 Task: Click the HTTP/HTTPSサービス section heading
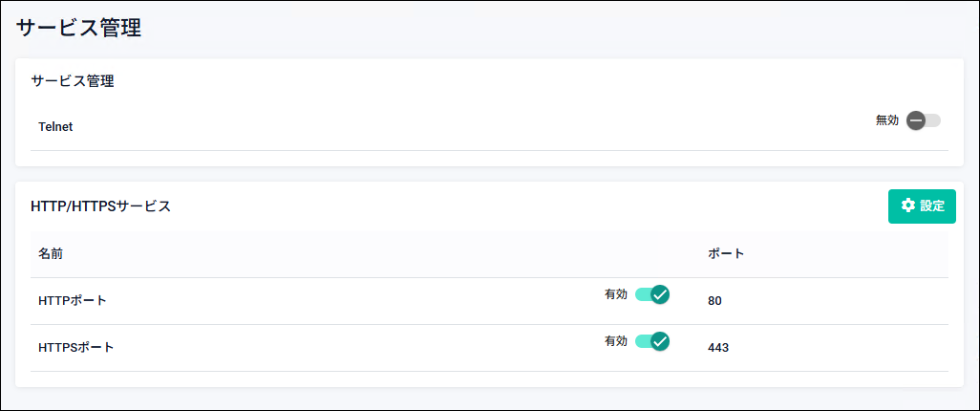tap(100, 206)
